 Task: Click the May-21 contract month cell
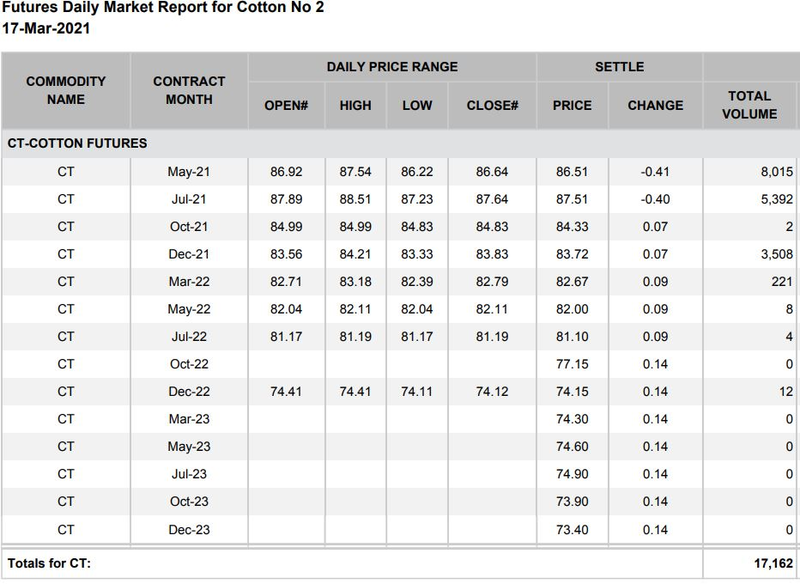click(x=187, y=172)
